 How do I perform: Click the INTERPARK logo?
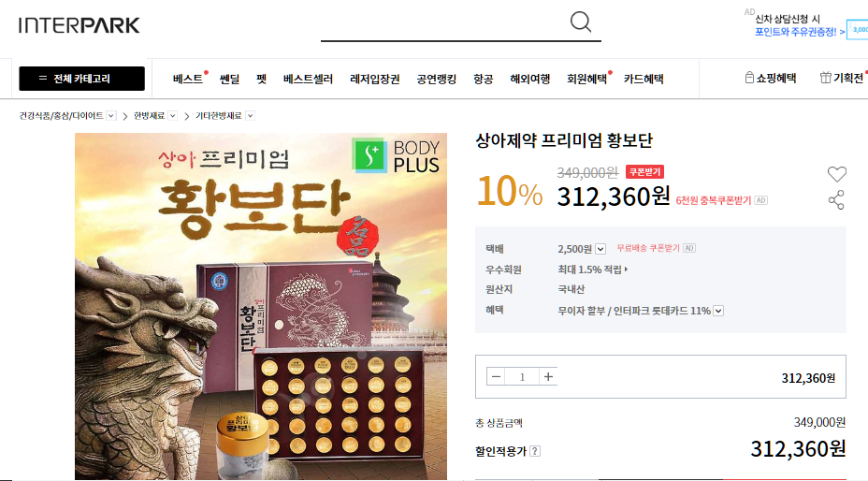[x=80, y=25]
